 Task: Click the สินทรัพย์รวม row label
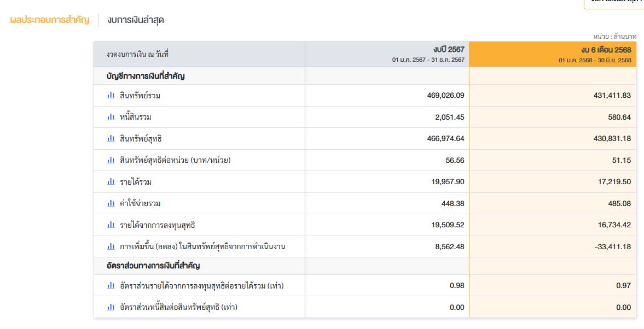[x=140, y=96]
